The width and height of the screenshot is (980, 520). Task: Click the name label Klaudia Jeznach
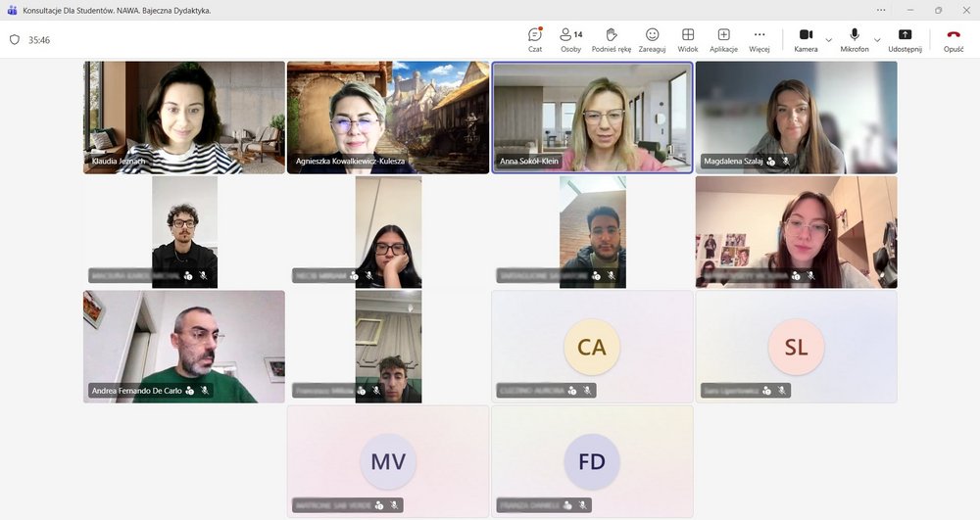click(119, 161)
